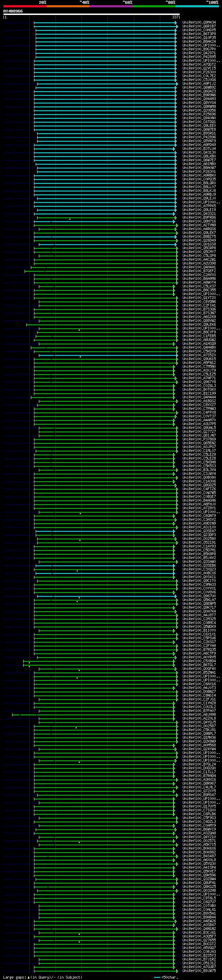Select the UniRef100_Q8VYG4 label
This screenshot has height=980, width=222.
(x=199, y=103)
